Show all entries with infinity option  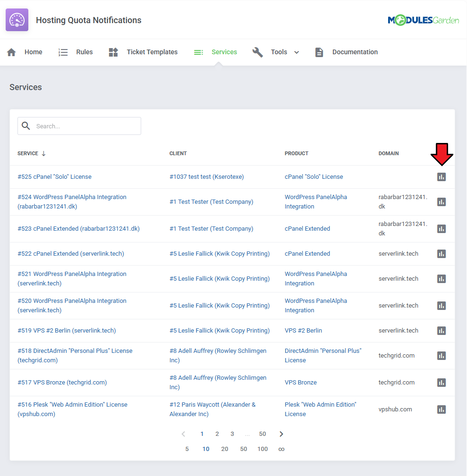point(281,449)
